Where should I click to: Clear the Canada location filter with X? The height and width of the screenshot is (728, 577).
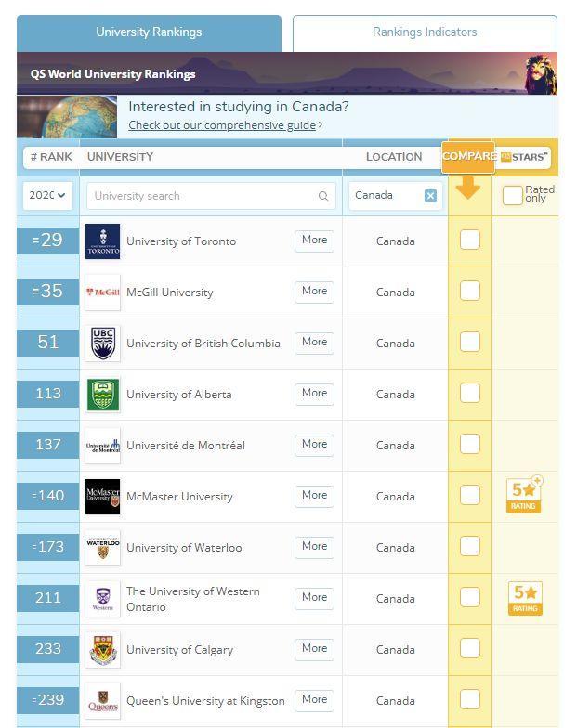pyautogui.click(x=431, y=195)
